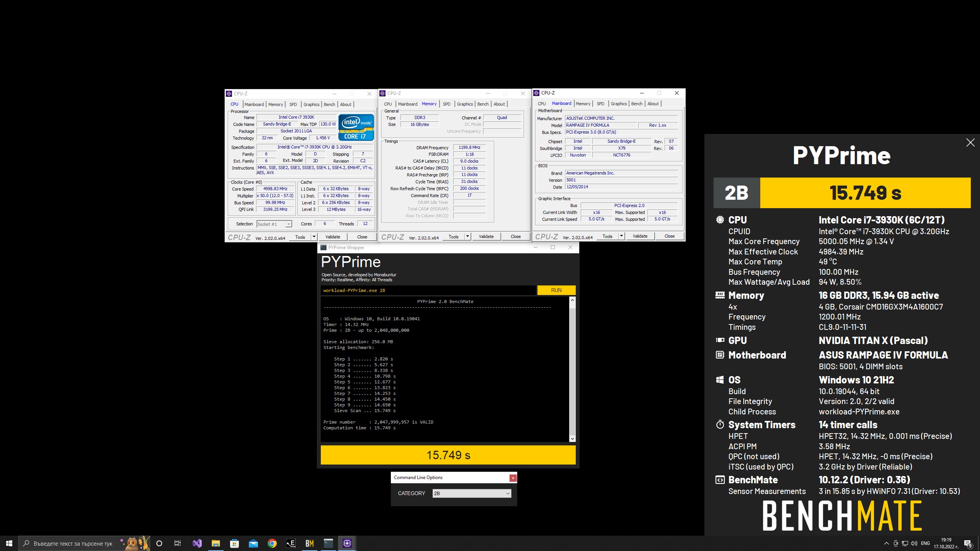Open SPD tab in first CPU-Z window

coord(293,104)
